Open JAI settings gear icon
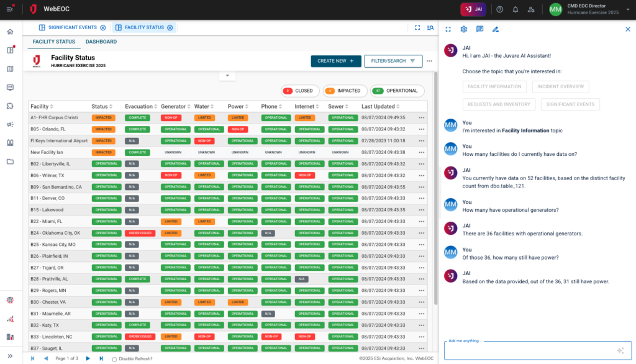The height and width of the screenshot is (364, 636). 463,29
